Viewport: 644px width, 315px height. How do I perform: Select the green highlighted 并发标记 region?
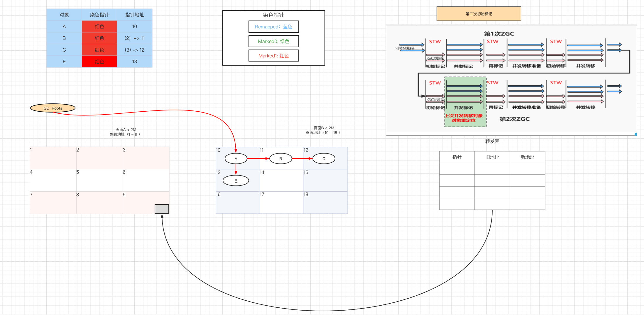465,97
